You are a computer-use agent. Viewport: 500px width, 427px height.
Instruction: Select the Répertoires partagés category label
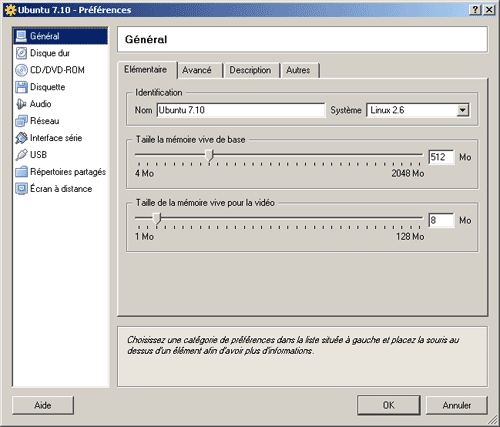pyautogui.click(x=68, y=172)
